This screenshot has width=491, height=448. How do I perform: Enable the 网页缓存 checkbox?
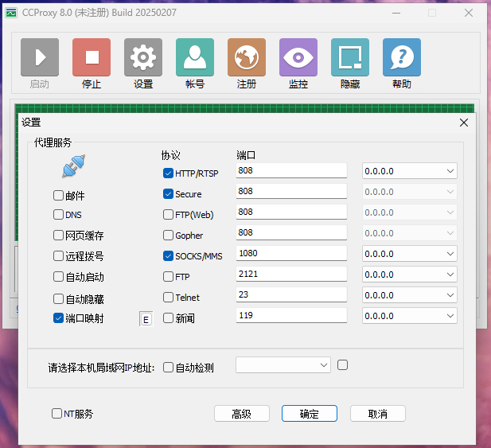point(58,235)
